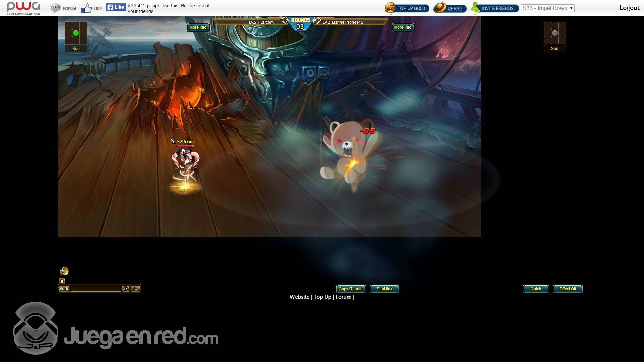The width and height of the screenshot is (644, 362).
Task: Click the Sent link button
Action: 384,289
